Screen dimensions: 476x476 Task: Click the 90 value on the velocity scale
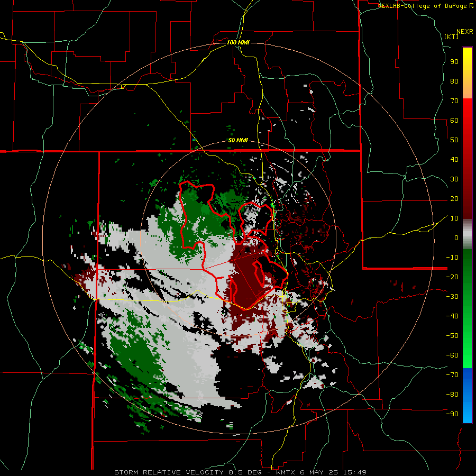click(x=454, y=62)
